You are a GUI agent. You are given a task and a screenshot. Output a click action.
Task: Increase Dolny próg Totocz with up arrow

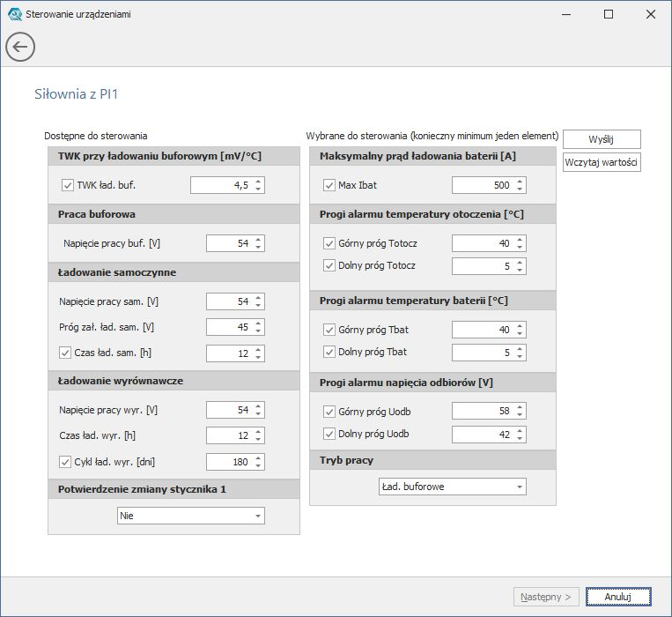(x=520, y=263)
